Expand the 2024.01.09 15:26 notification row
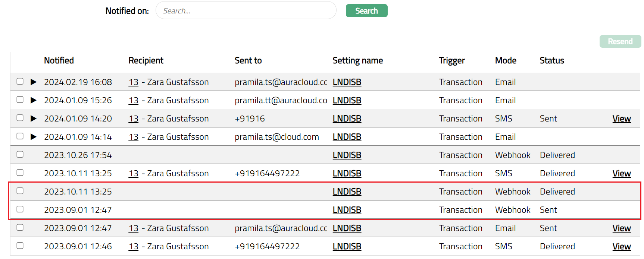The image size is (644, 259). pyautogui.click(x=34, y=100)
